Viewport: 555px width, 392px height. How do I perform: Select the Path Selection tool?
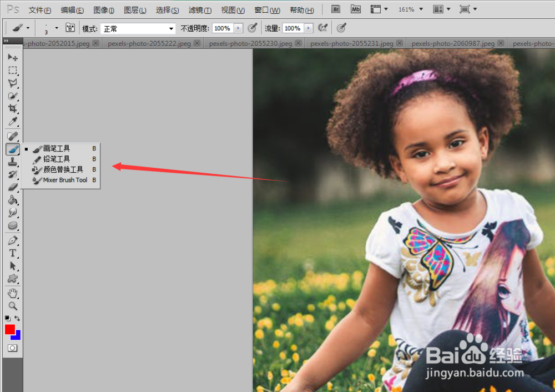click(x=13, y=266)
